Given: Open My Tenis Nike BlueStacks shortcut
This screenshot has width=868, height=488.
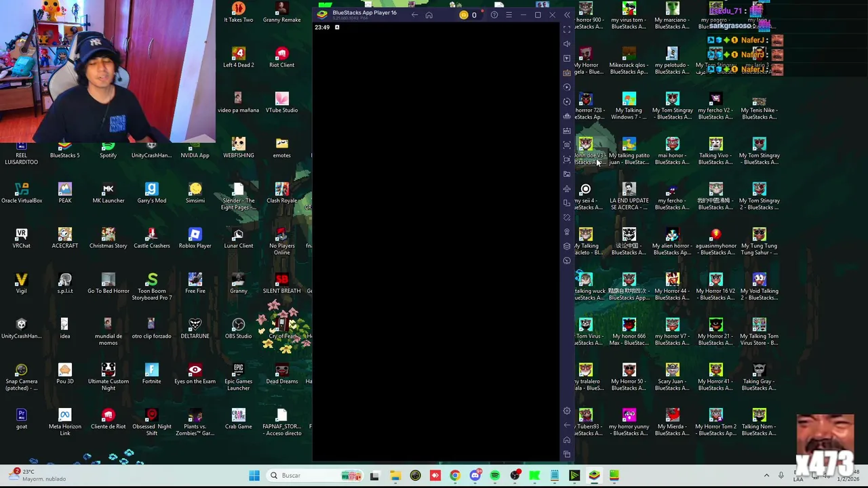Looking at the screenshot, I should (x=759, y=106).
